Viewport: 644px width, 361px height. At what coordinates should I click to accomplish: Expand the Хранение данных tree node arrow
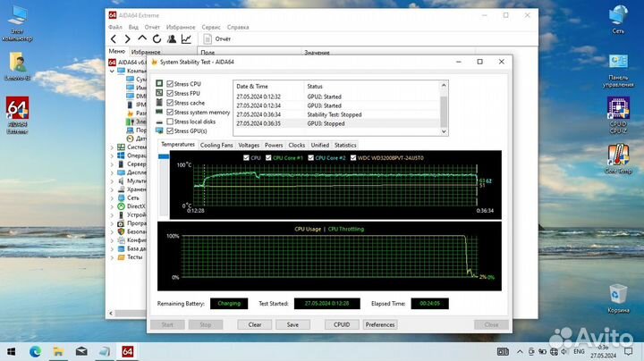coord(112,189)
